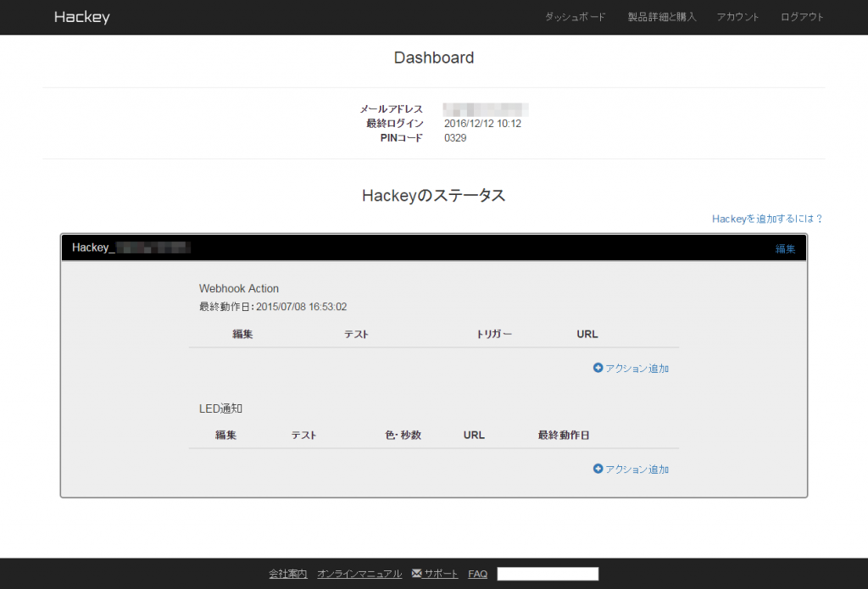Open the オンラインマニュアル footer link
Image resolution: width=868 pixels, height=589 pixels.
click(x=359, y=574)
